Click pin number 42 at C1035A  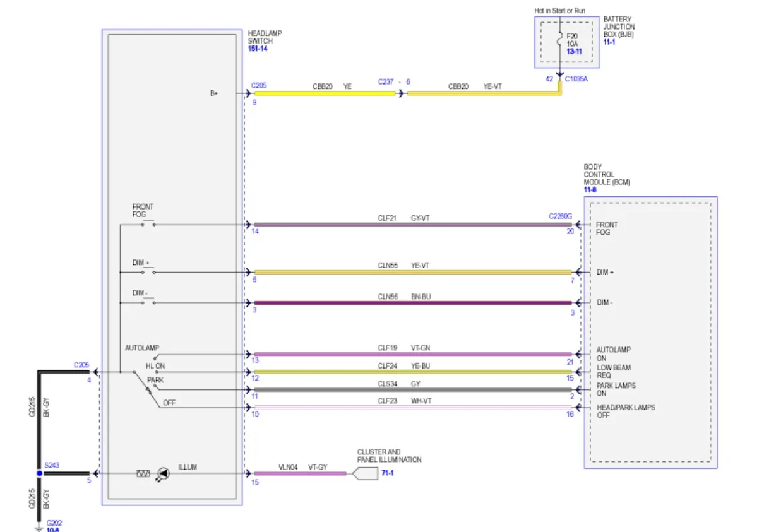550,80
